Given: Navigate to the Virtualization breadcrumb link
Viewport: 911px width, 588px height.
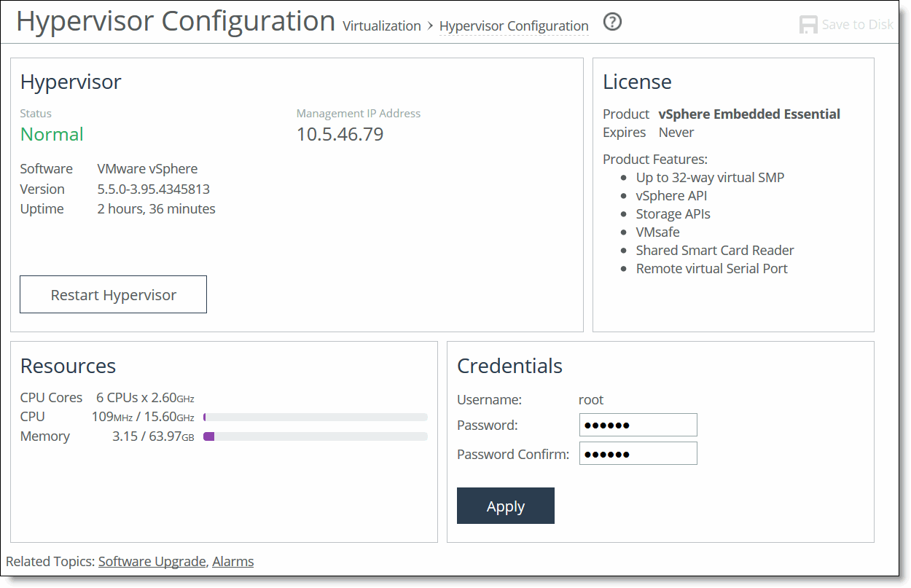Looking at the screenshot, I should coord(381,26).
